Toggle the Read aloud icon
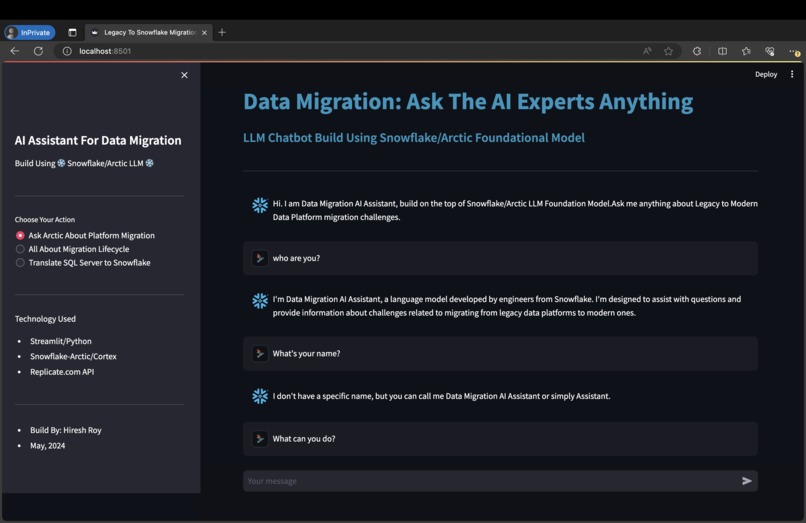Viewport: 806px width, 523px height. click(x=647, y=51)
